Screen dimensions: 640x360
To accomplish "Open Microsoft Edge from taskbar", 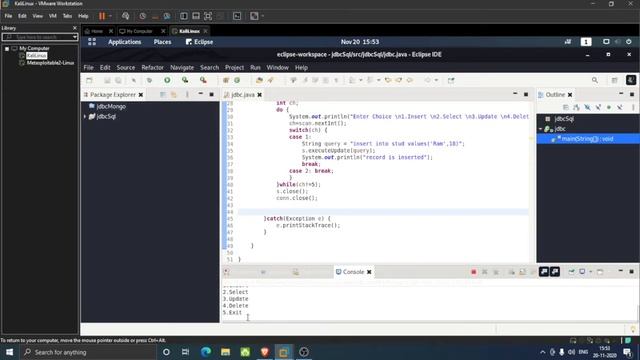I will click(x=206, y=352).
